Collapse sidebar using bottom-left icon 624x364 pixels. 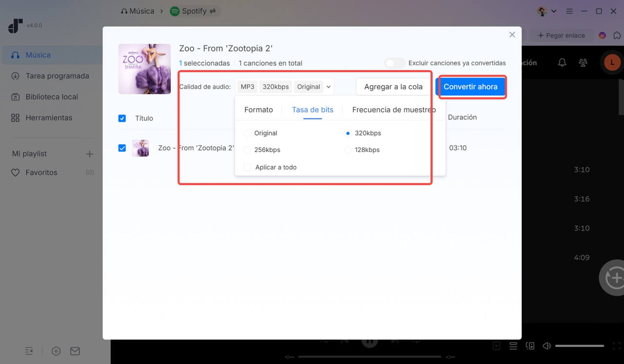[x=29, y=351]
